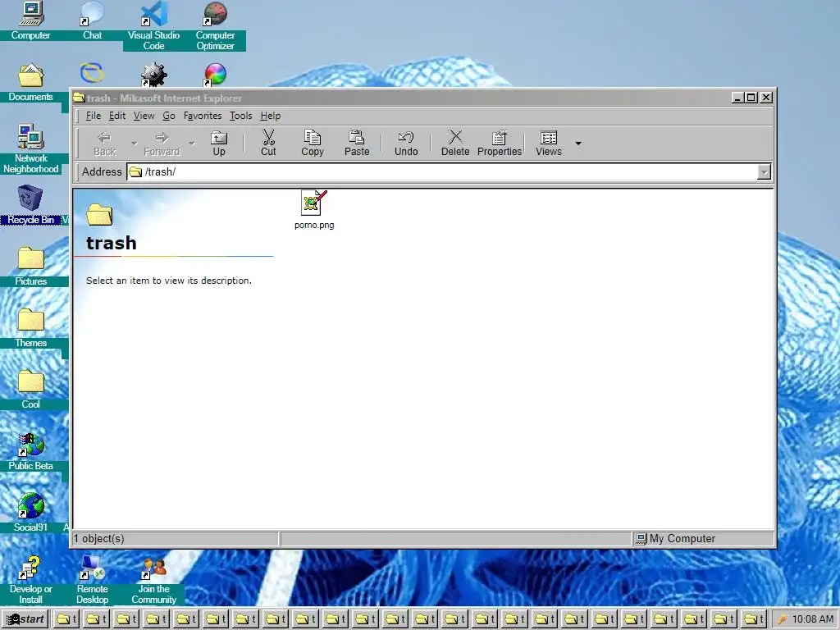Select the Themes desktop folder
Screen dimensions: 840x630
point(30,328)
